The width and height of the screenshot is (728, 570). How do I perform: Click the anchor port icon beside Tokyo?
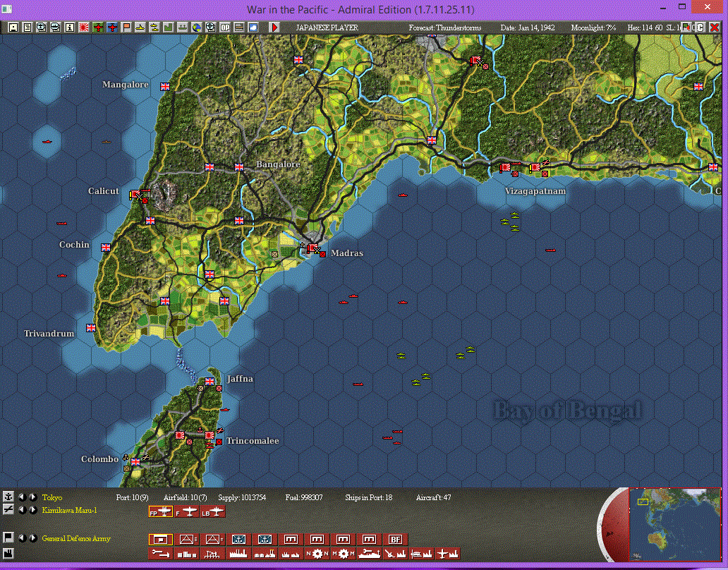tap(8, 497)
